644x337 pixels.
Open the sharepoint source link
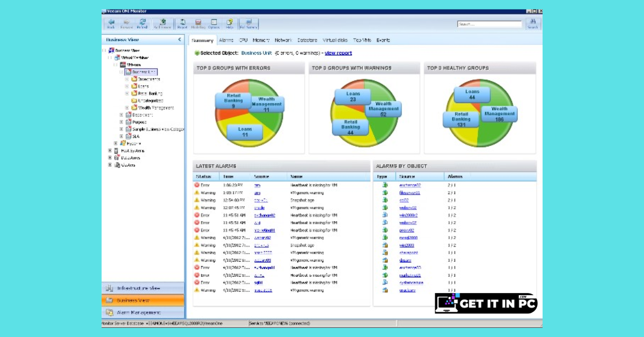click(x=408, y=252)
